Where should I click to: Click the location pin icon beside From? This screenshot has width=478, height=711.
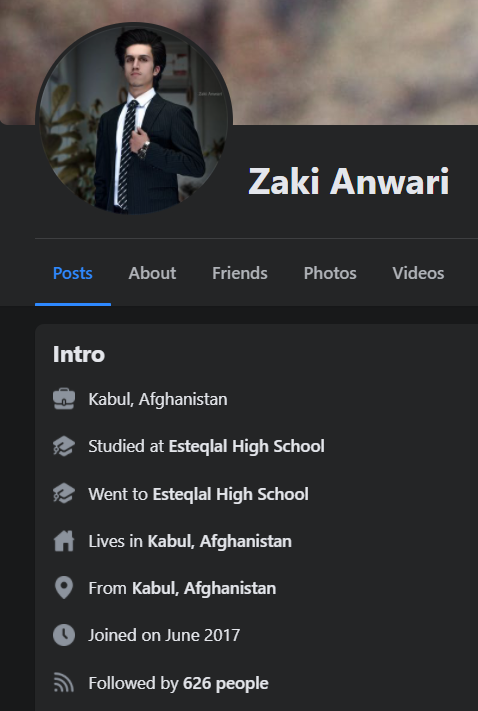(64, 588)
